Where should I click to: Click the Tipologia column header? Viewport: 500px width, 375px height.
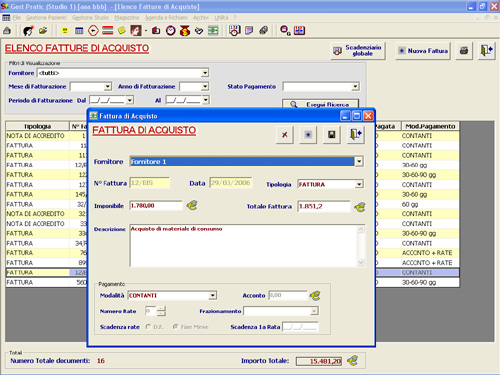(37, 126)
